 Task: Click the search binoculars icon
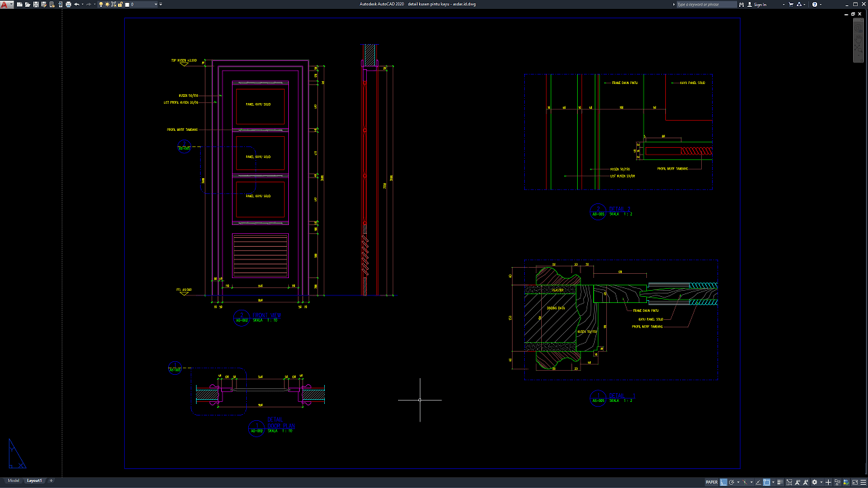(x=742, y=4)
